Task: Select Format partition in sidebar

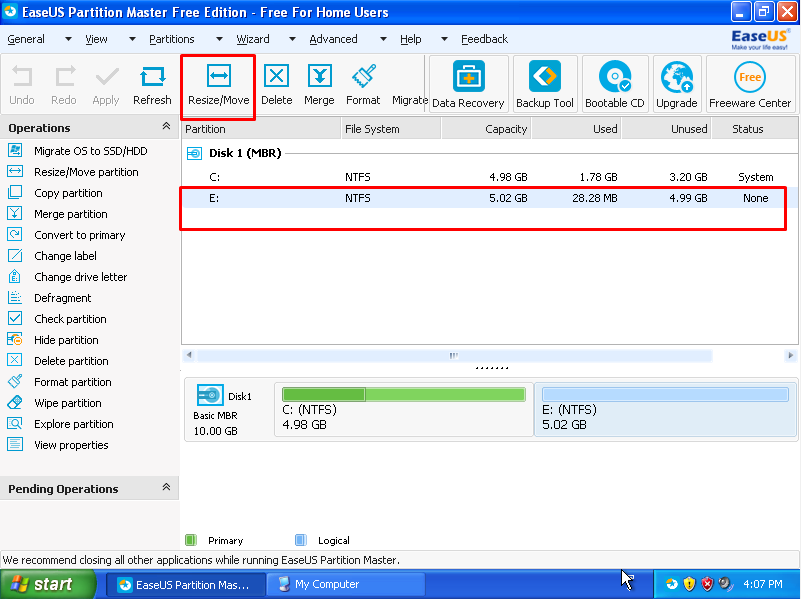Action: (x=73, y=381)
